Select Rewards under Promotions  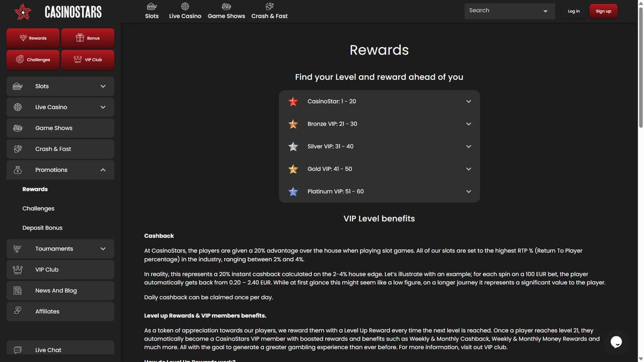click(x=35, y=189)
